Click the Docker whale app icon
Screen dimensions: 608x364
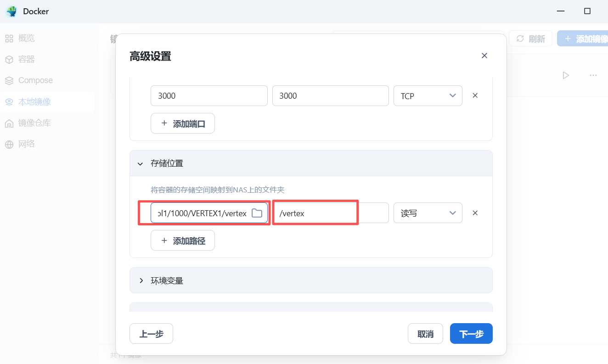coord(11,11)
